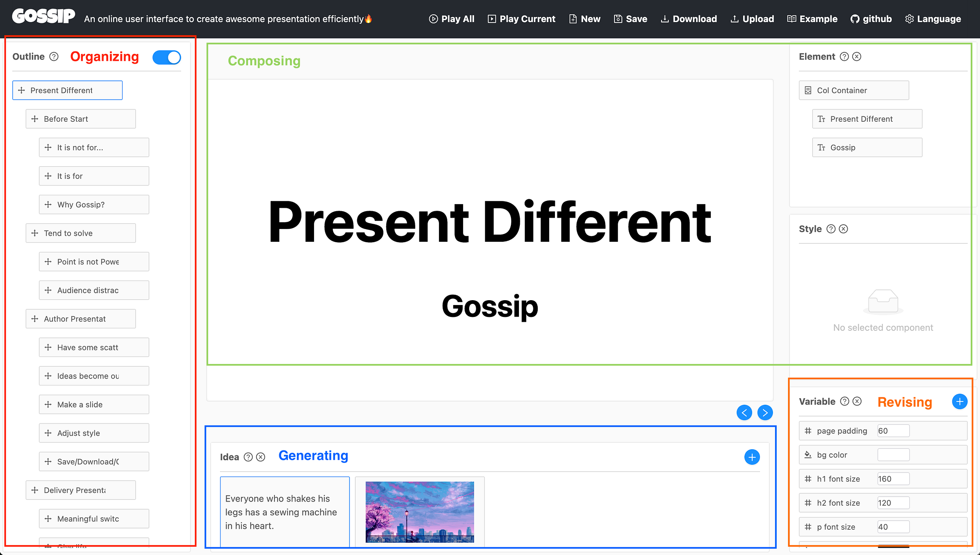Open help icon next to Outline
This screenshot has height=555, width=980.
[54, 57]
